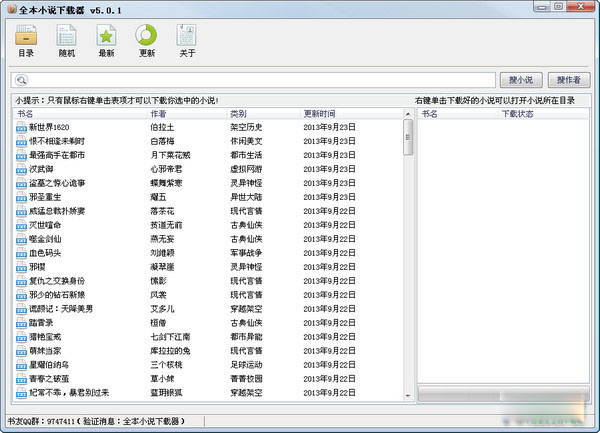The image size is (600, 433).
Task: Click author 七剑下江南
Action: 170,337
